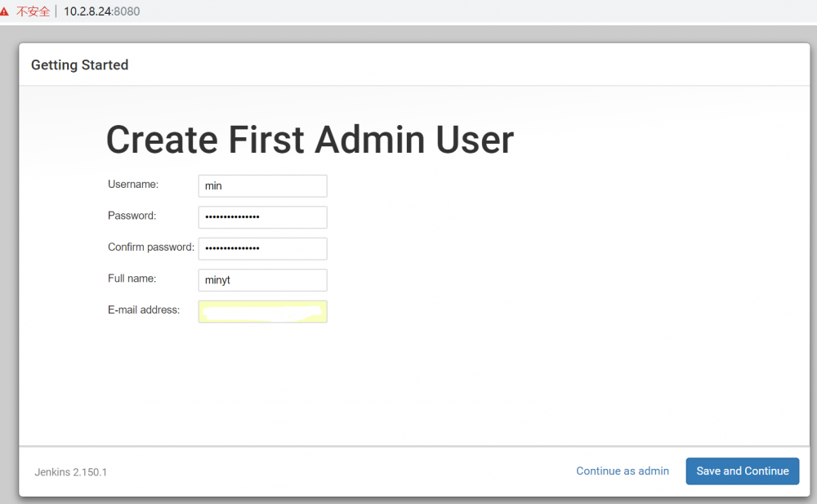Click the "Password:" label text
This screenshot has height=504, width=817.
(x=132, y=216)
